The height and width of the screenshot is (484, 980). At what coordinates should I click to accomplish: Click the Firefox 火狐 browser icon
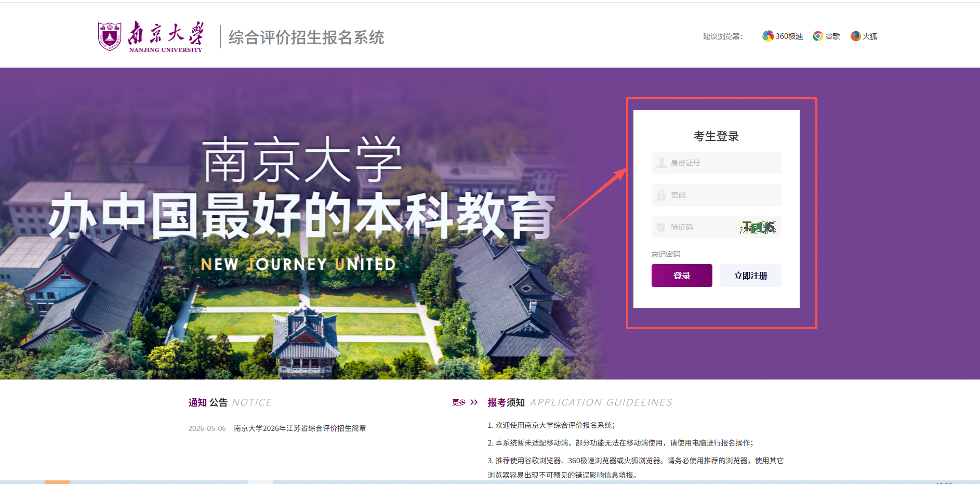pyautogui.click(x=855, y=36)
